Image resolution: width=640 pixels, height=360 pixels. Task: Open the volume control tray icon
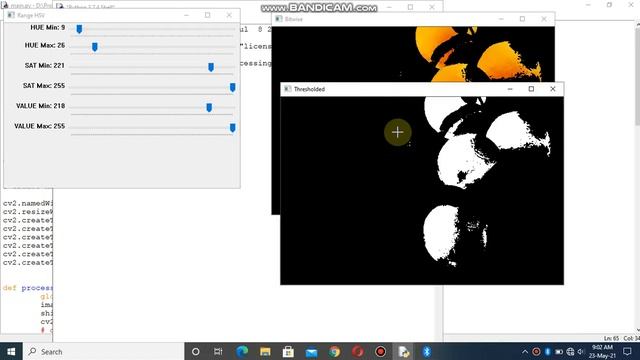[581, 351]
